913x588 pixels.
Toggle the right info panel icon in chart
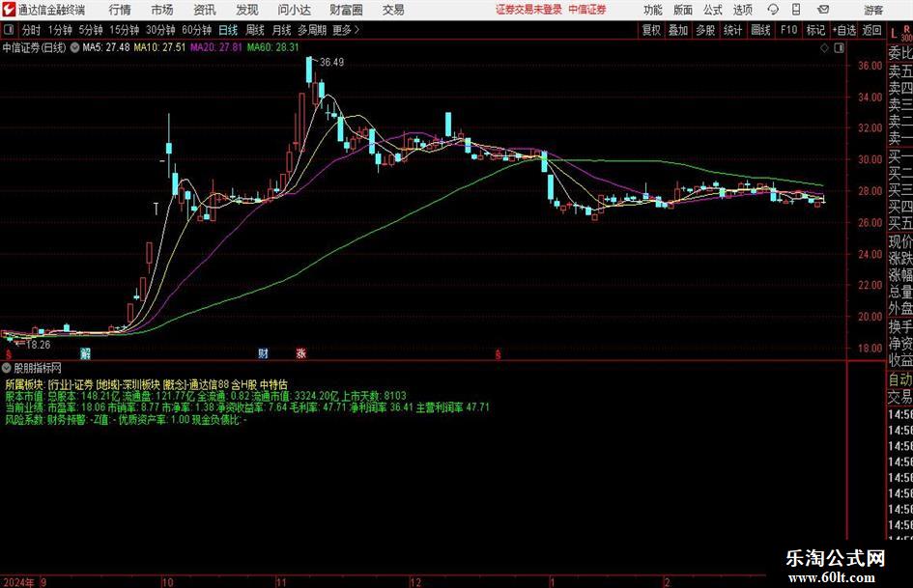pos(839,48)
